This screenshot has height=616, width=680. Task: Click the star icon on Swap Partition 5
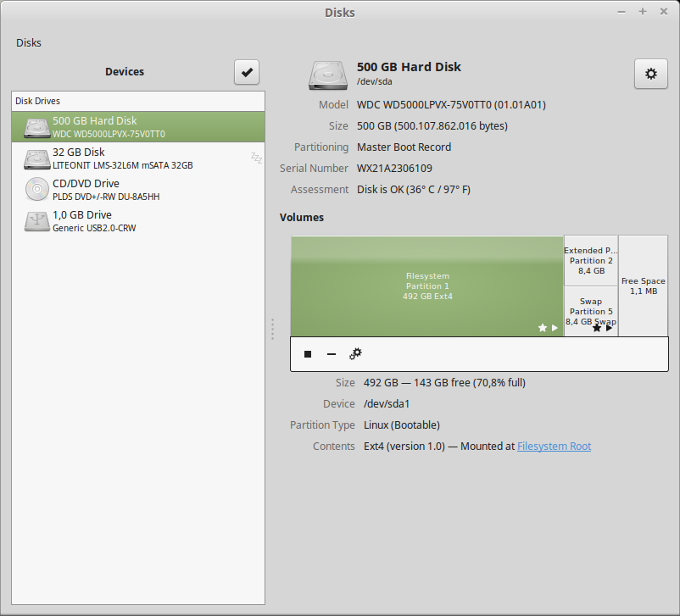tap(597, 328)
